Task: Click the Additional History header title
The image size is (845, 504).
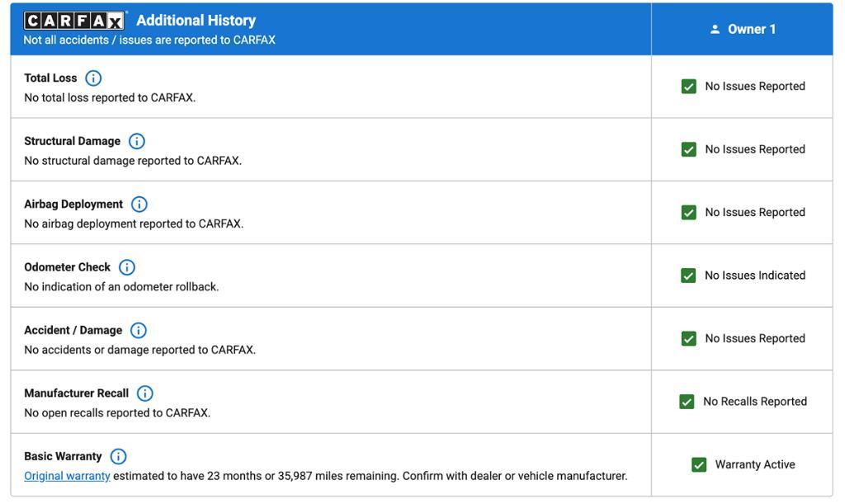Action: (196, 21)
